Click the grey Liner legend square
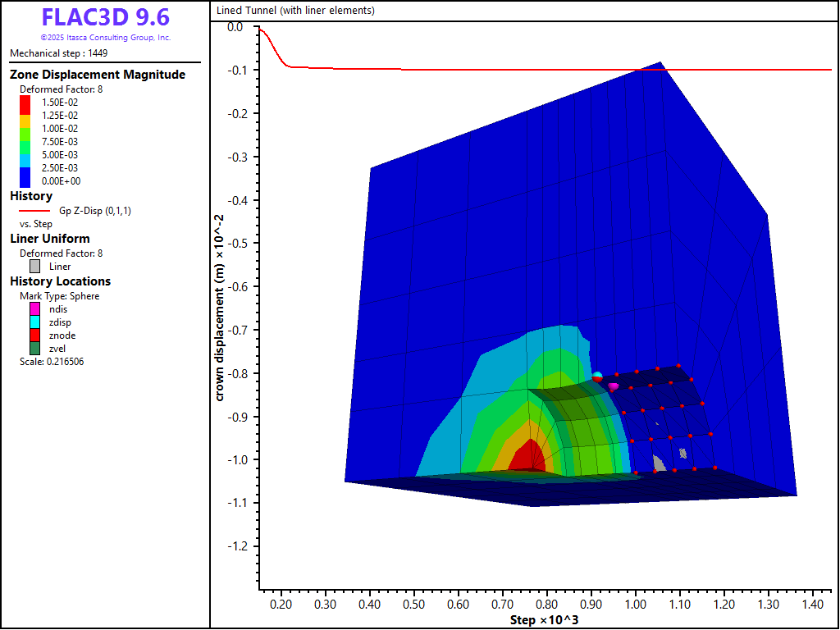Viewport: 840px width, 630px height. [x=34, y=267]
